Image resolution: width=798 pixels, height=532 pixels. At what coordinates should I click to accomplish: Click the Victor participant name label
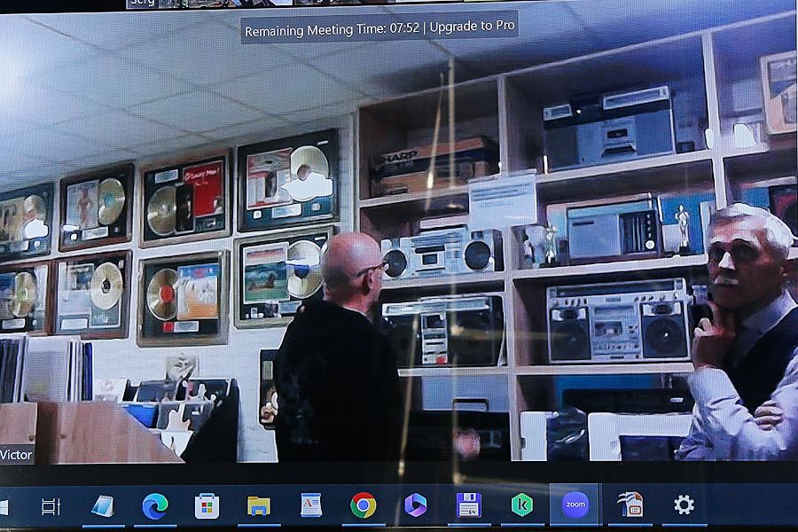point(16,455)
